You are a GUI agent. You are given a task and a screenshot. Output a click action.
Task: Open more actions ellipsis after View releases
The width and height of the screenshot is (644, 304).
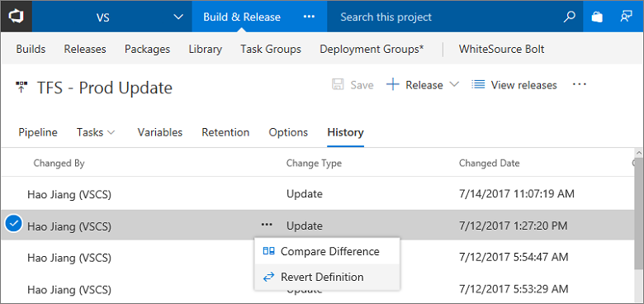tap(579, 84)
